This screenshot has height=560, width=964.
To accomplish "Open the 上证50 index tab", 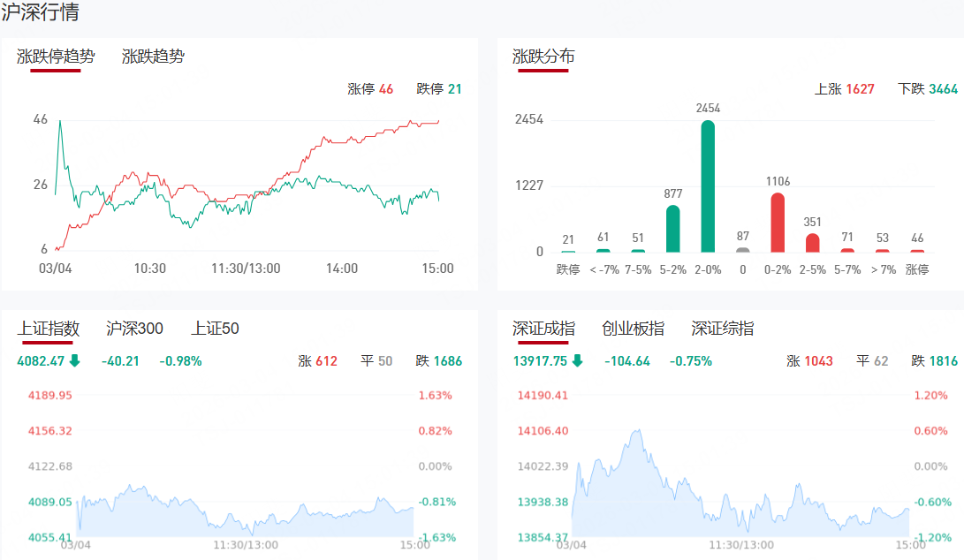I will point(215,329).
